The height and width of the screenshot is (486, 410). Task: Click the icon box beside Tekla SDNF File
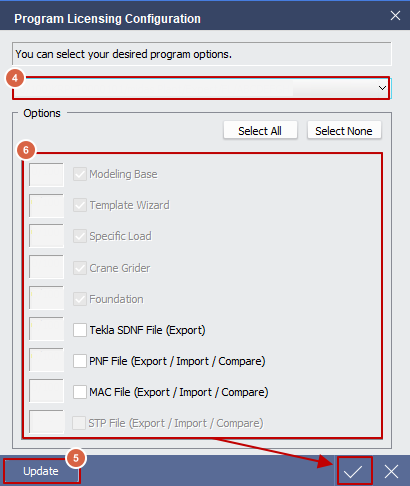tap(46, 329)
